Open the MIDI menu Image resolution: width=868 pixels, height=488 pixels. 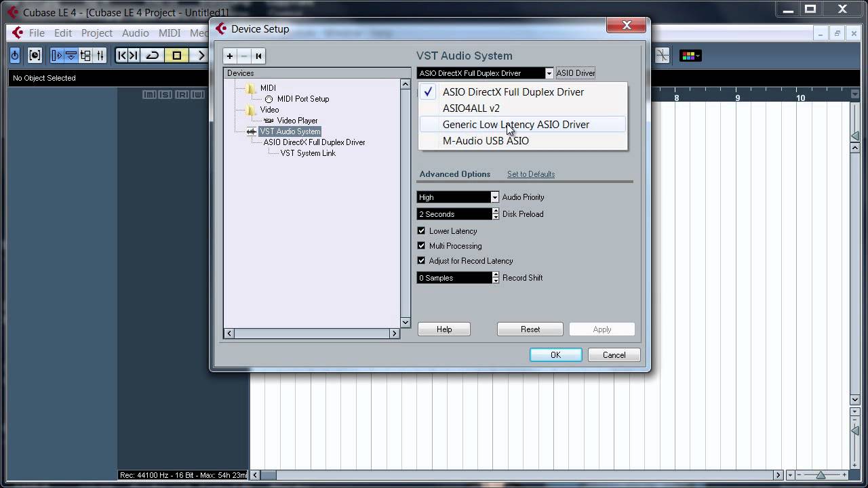pyautogui.click(x=170, y=33)
